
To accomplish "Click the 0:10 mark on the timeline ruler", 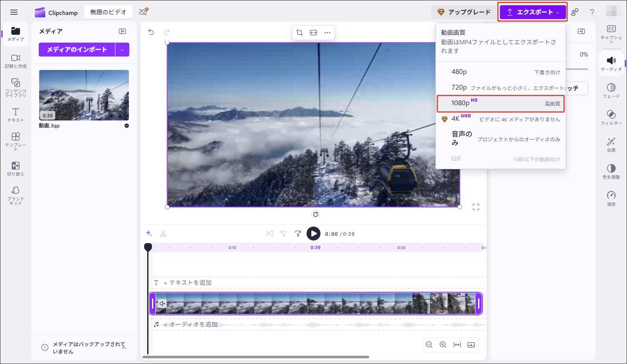I will click(x=233, y=247).
